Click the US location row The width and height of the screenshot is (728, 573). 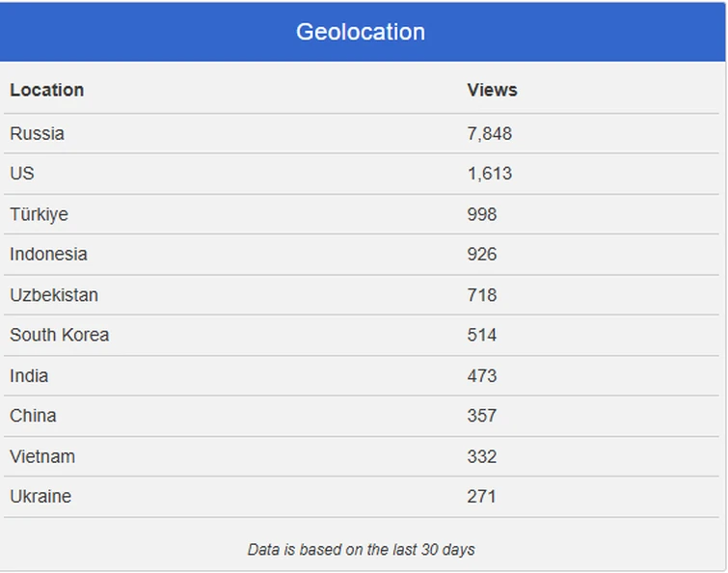pyautogui.click(x=362, y=174)
